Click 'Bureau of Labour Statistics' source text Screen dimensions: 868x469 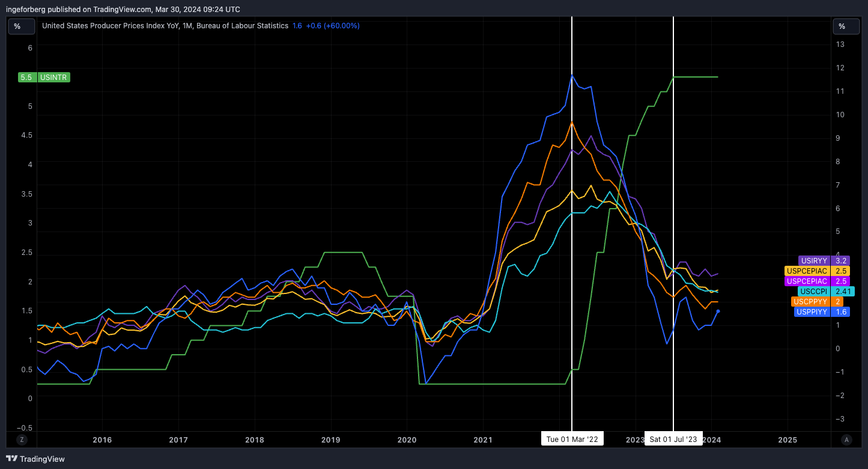click(x=244, y=26)
